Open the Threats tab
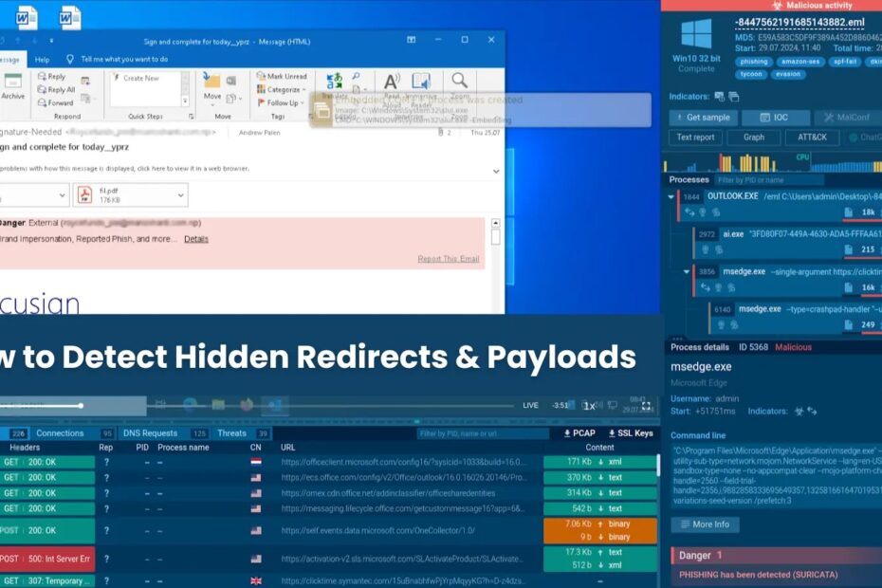Screen dimensions: 882x588 [x=232, y=433]
